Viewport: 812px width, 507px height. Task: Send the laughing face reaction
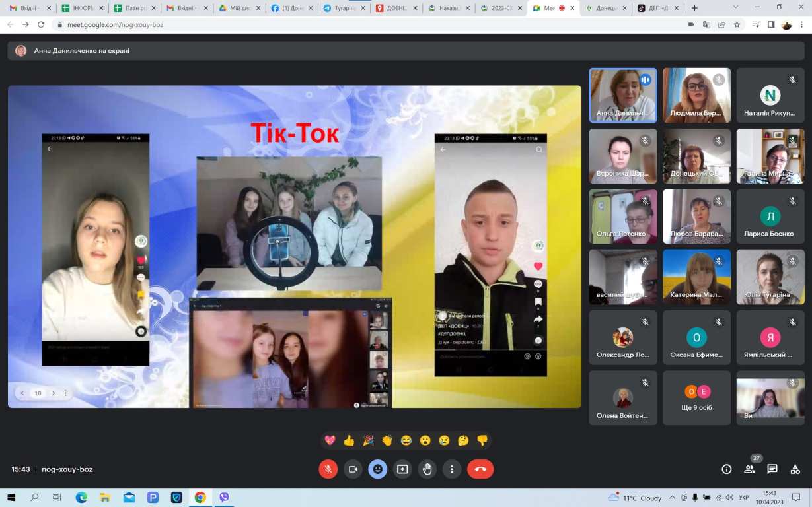tap(406, 440)
